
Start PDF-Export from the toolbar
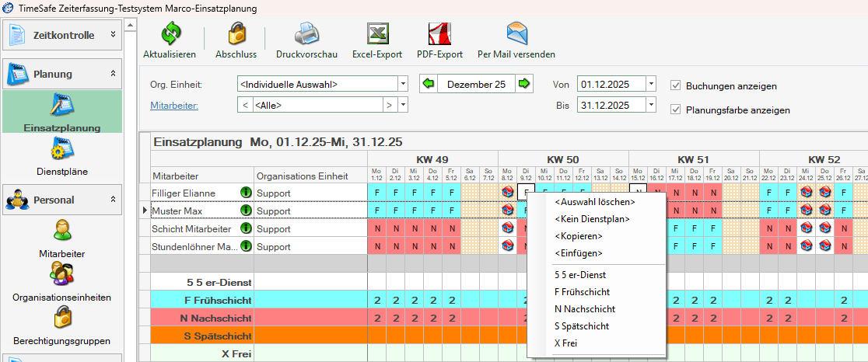click(x=441, y=33)
